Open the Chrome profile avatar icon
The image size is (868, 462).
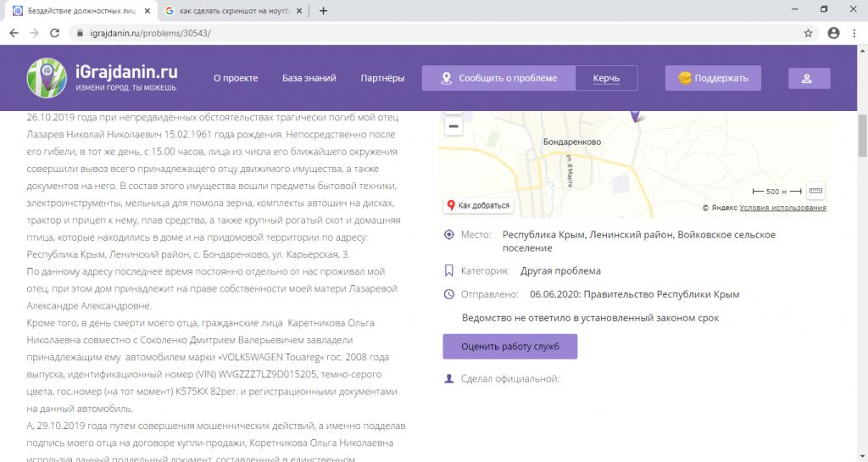pos(833,33)
